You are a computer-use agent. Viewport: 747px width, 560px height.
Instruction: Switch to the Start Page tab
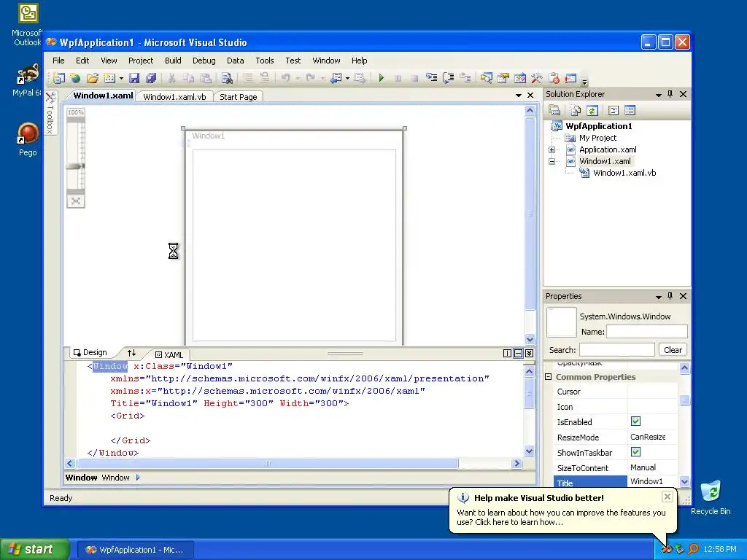[x=239, y=97]
